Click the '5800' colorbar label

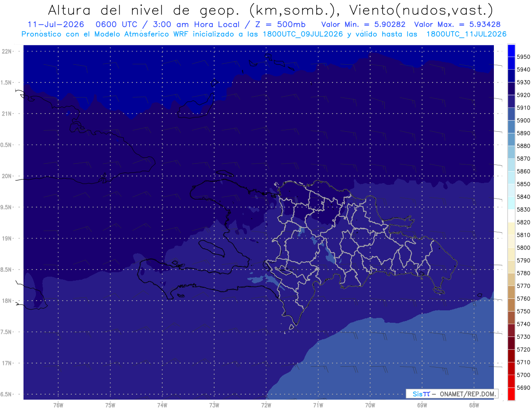524,247
